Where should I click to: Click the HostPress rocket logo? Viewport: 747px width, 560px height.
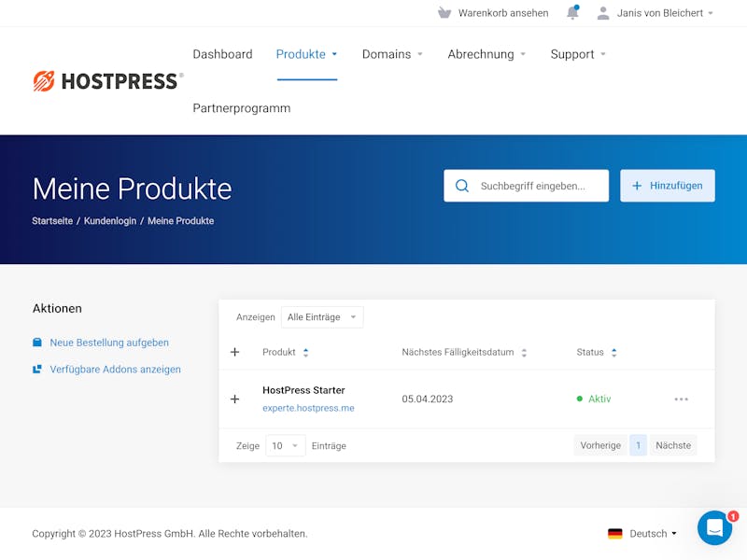coord(44,81)
